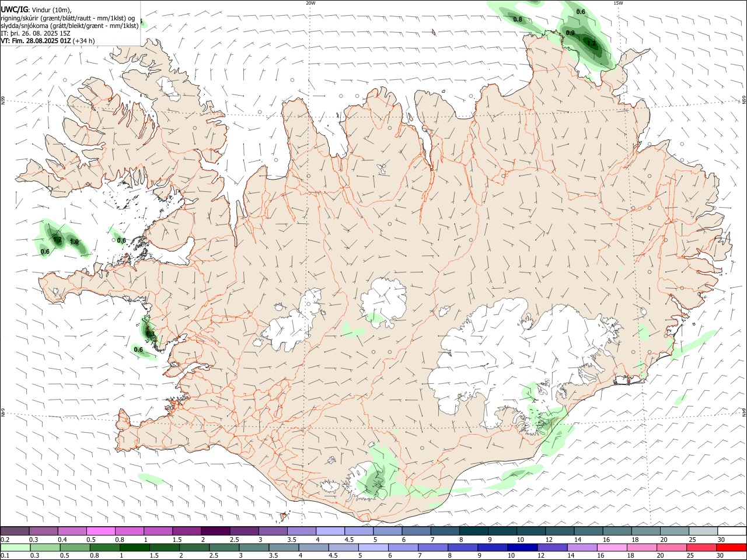Click the '30' label in lower legend row
Screen dimensions: 747x560
[720, 556]
